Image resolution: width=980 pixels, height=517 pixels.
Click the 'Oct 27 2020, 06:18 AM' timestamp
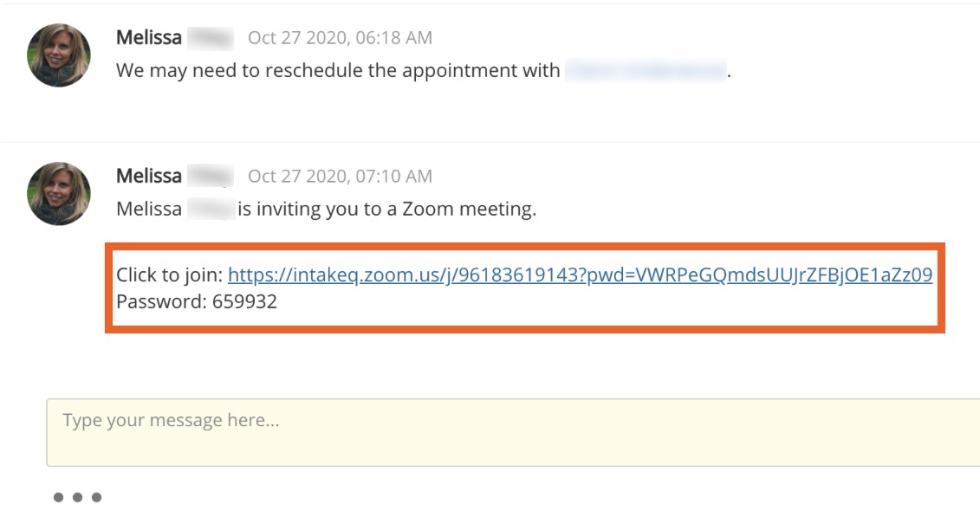340,38
